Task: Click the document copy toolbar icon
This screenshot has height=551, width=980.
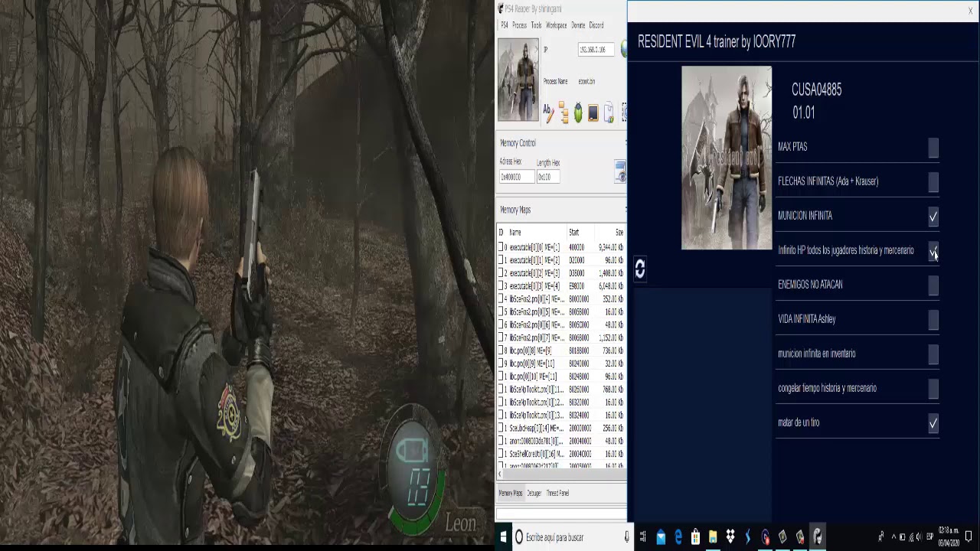Action: (609, 113)
